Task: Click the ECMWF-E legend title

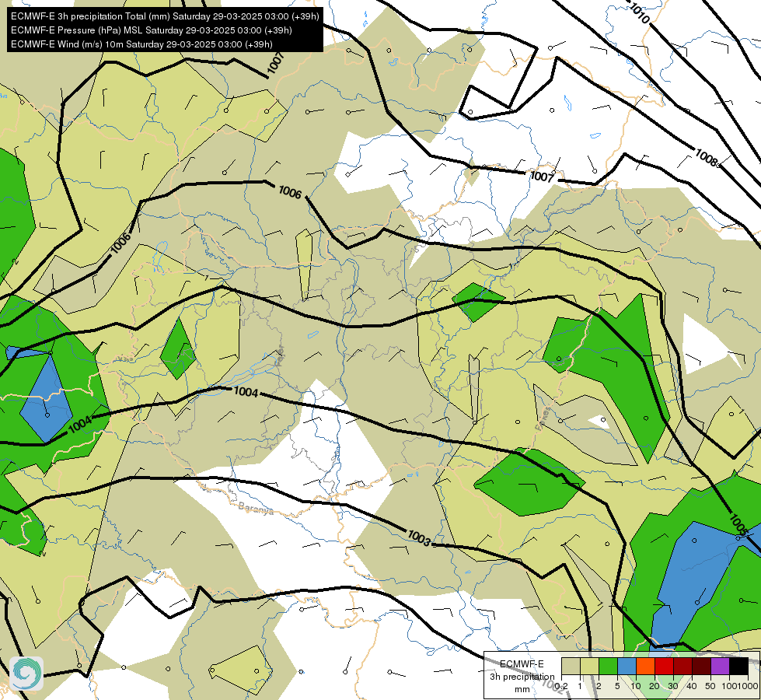Action: [522, 664]
